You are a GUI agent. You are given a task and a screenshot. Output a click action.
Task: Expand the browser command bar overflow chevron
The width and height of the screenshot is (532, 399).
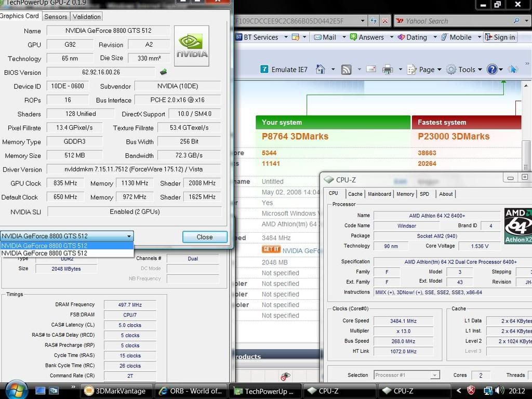tap(527, 63)
